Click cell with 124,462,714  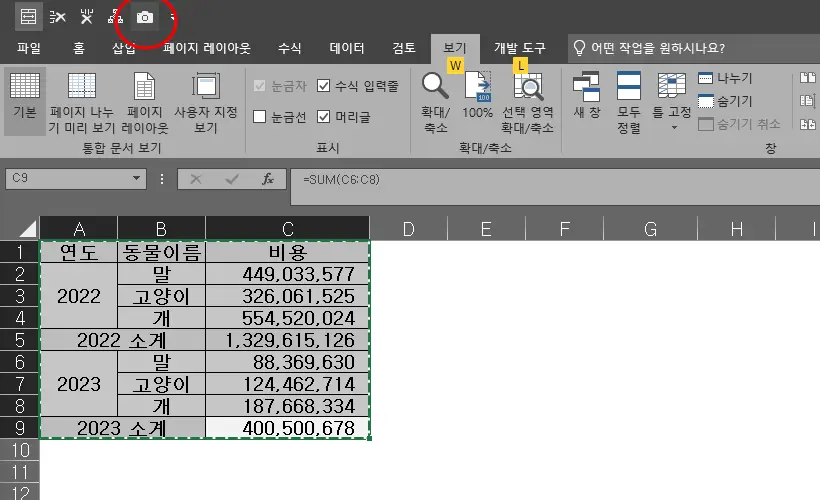click(288, 384)
